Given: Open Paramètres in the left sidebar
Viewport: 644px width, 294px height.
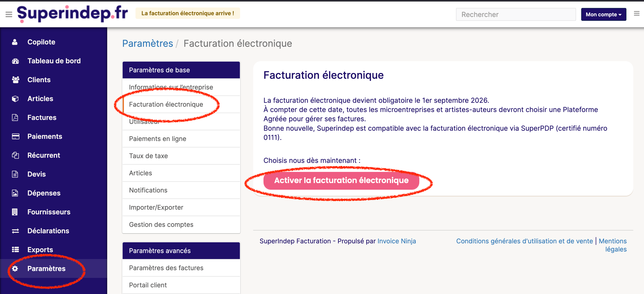Looking at the screenshot, I should (54, 268).
